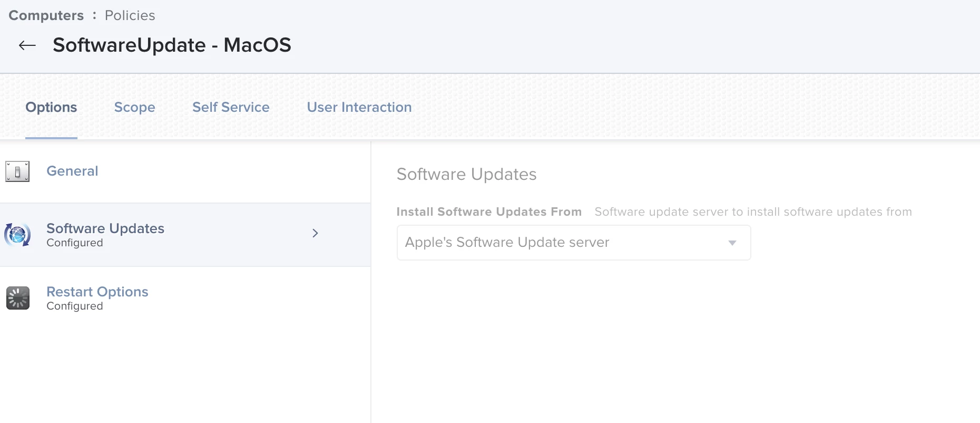Click the Computers breadcrumb

pos(46,15)
